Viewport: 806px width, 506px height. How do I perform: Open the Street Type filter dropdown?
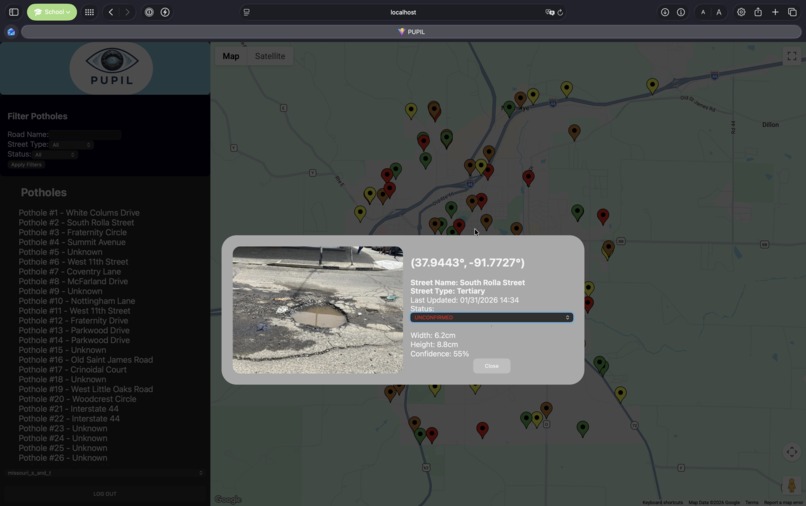[72, 144]
